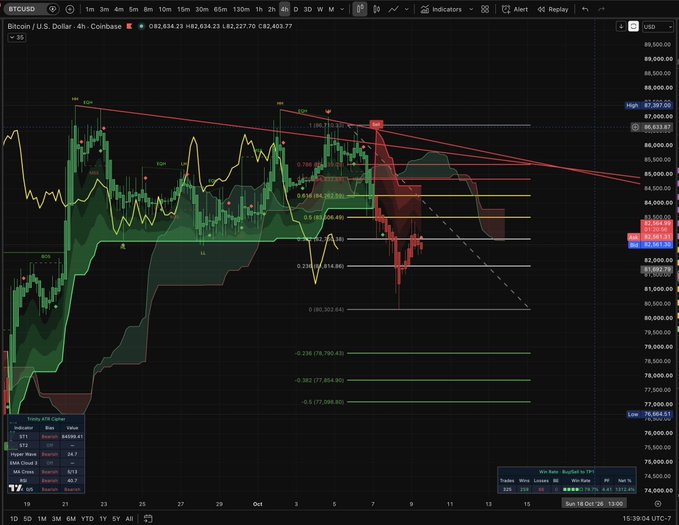
Task: Click the Sun 18 Oct '26 date label
Action: pyautogui.click(x=594, y=504)
